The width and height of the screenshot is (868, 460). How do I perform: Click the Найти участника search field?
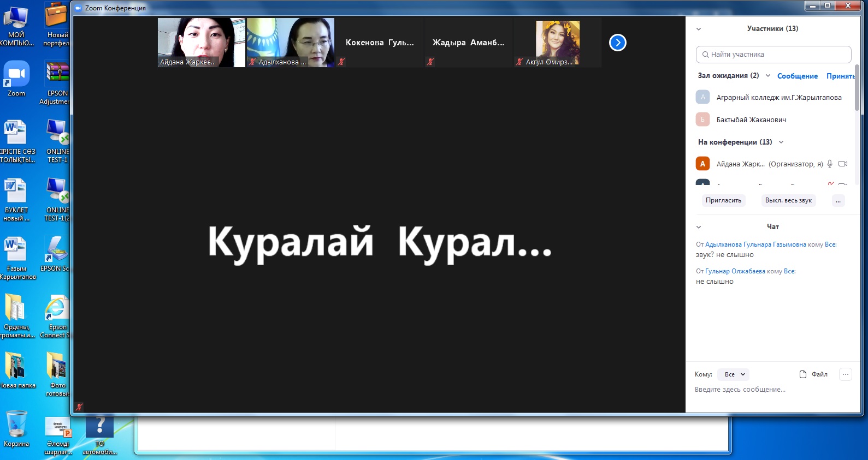(773, 55)
